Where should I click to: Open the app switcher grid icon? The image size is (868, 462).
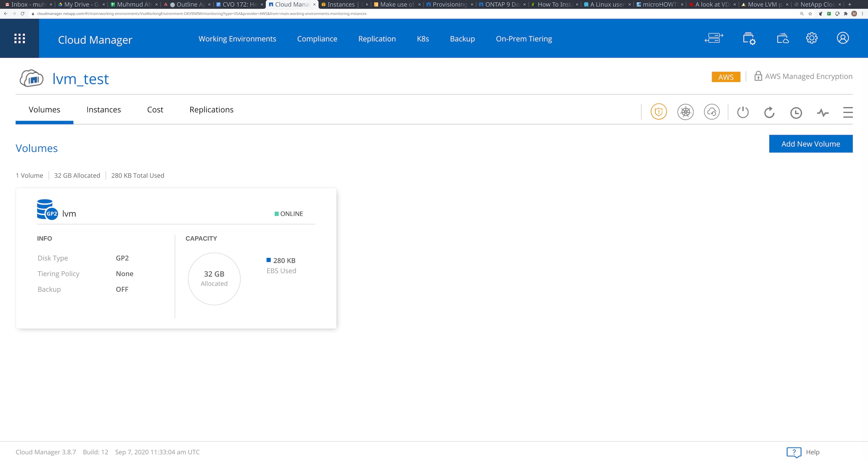[19, 38]
